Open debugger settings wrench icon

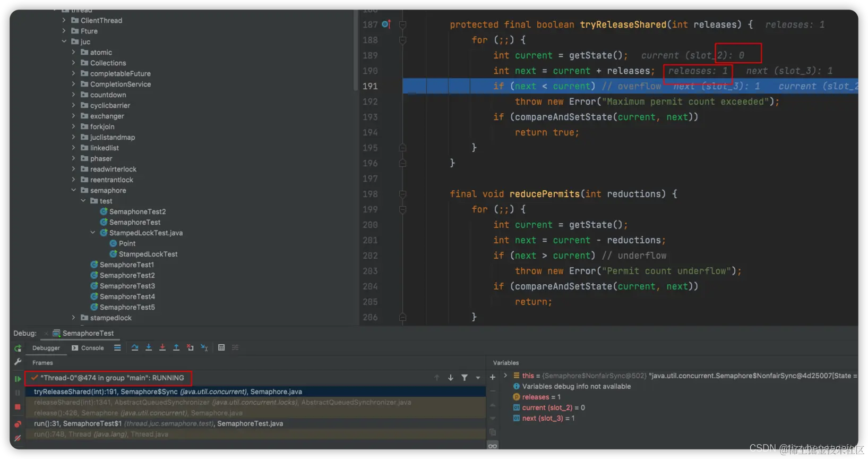click(18, 362)
